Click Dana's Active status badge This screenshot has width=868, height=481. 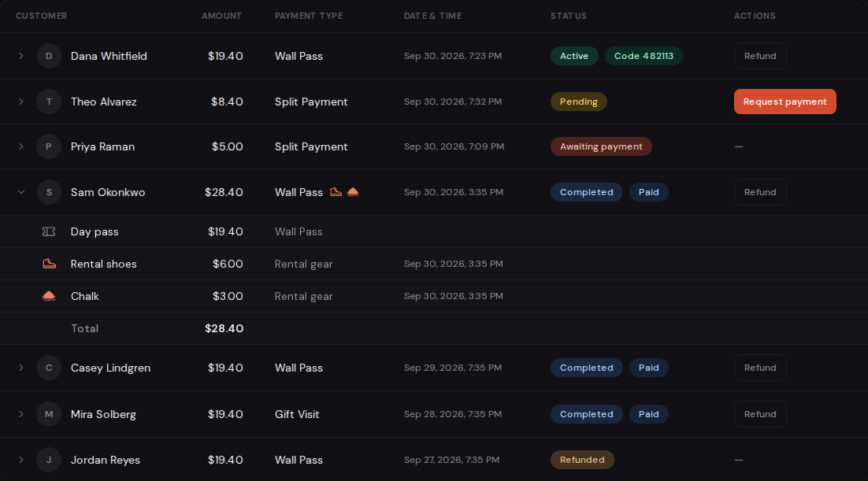coord(574,56)
